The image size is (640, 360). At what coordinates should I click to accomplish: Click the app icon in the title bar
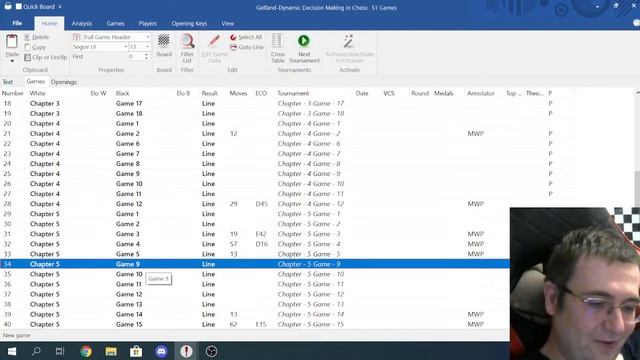tap(8, 6)
